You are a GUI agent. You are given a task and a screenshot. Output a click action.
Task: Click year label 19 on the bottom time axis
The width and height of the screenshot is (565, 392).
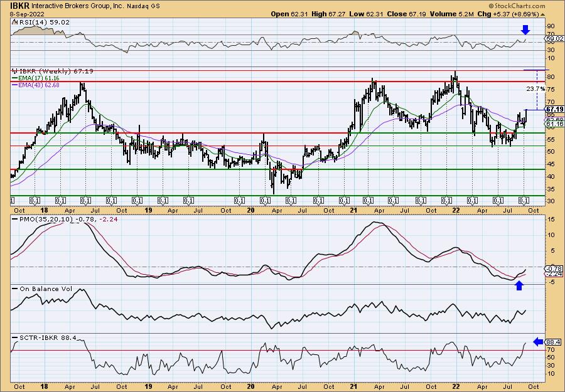click(x=148, y=386)
